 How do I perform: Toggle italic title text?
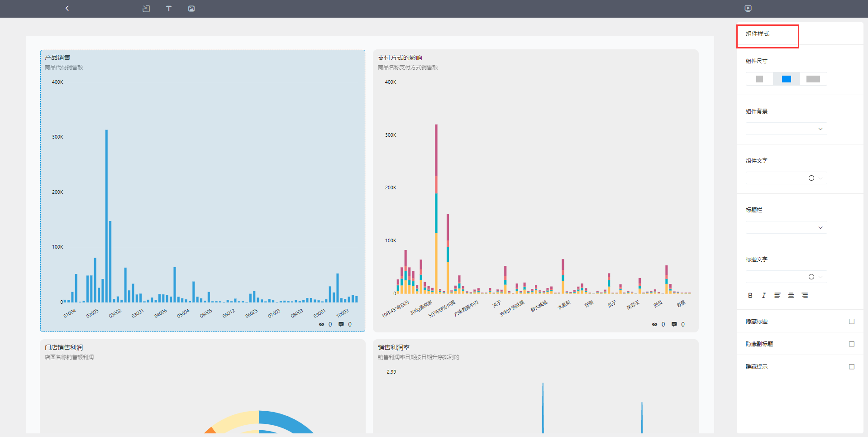click(764, 295)
